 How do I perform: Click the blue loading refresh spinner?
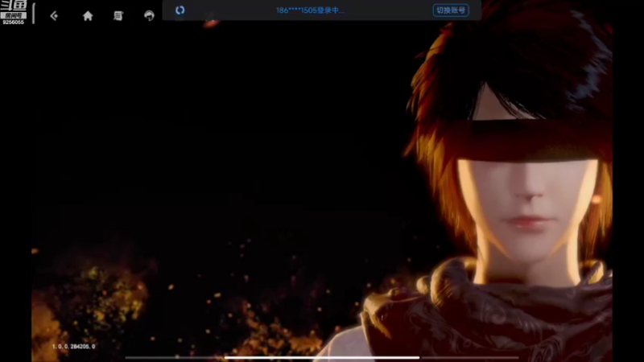point(180,10)
